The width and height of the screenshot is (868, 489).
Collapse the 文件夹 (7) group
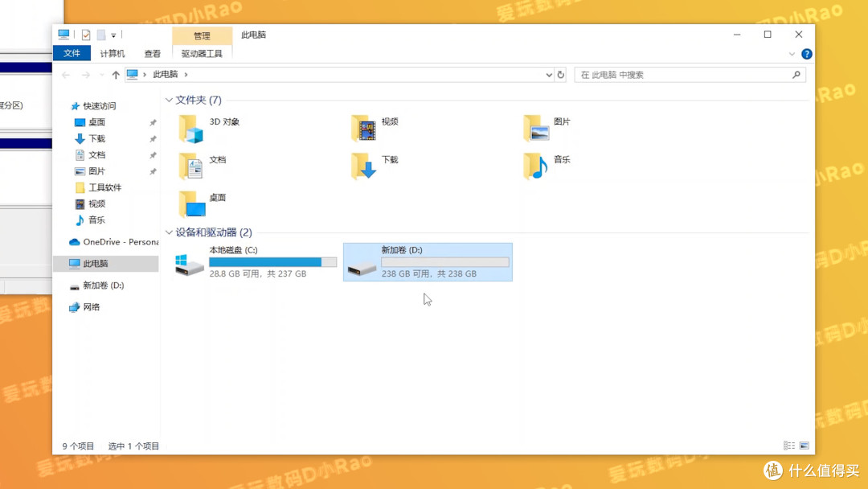(169, 101)
